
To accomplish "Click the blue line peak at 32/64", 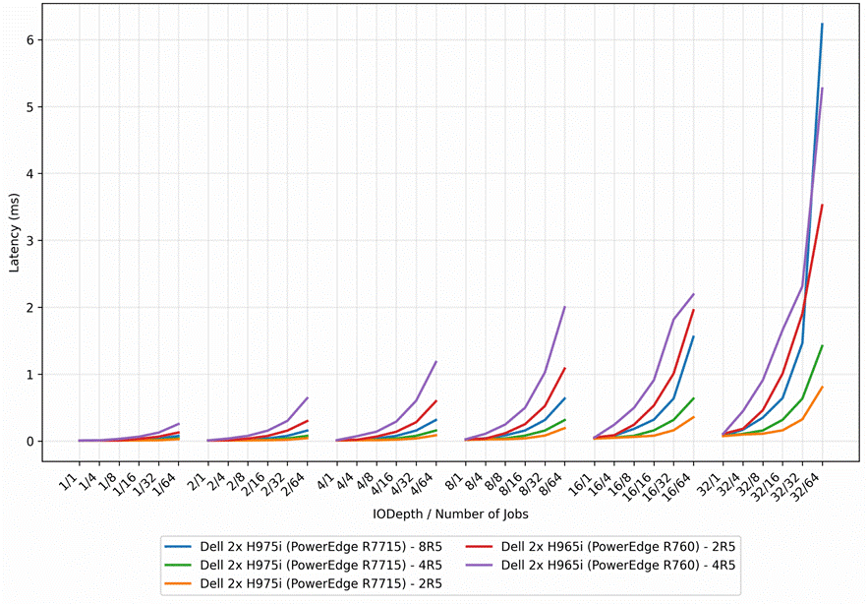I will pyautogui.click(x=822, y=24).
